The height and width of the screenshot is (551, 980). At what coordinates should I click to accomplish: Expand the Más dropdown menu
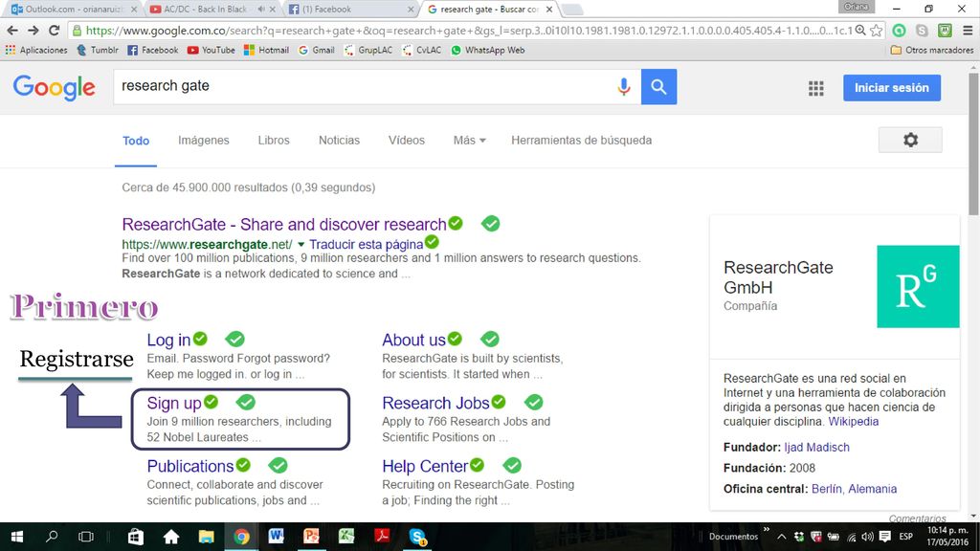click(x=469, y=140)
